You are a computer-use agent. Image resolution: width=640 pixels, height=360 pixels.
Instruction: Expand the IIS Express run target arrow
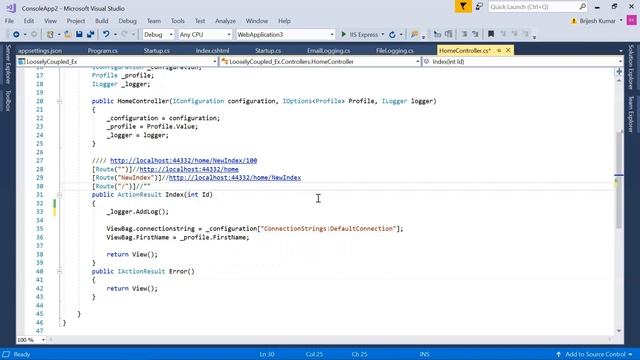click(382, 35)
